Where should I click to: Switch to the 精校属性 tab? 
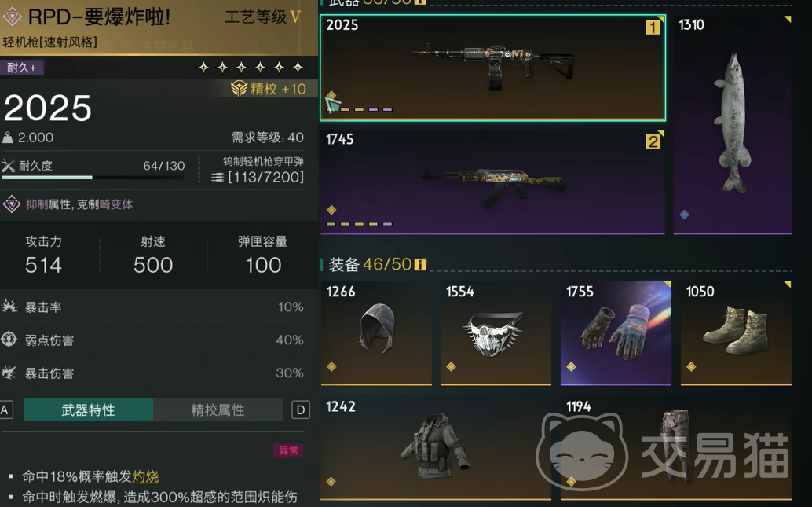point(218,410)
